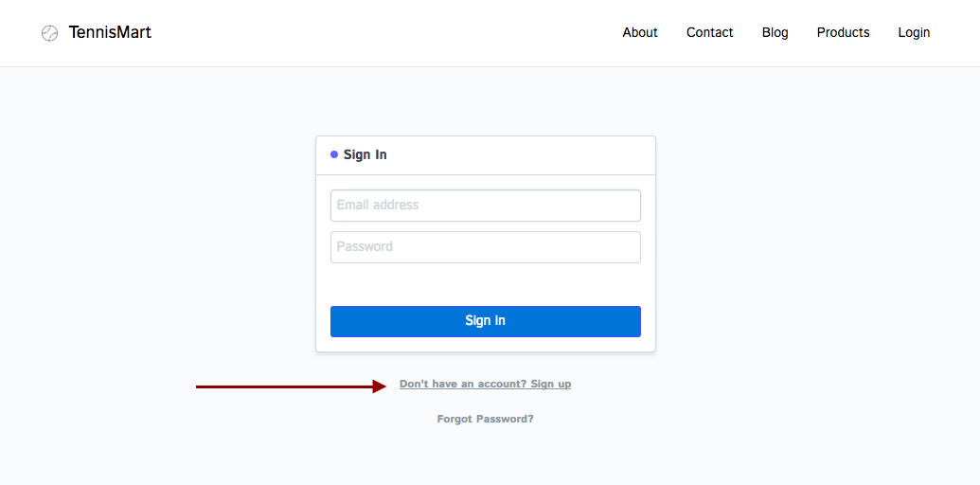Click the empty gap above the Sign in button

tap(485, 284)
